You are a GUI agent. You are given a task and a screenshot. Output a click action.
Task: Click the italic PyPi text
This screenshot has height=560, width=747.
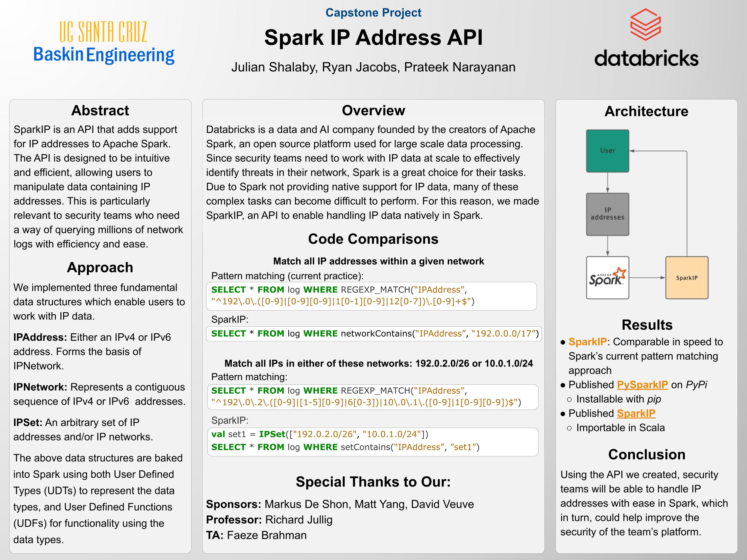point(696,385)
